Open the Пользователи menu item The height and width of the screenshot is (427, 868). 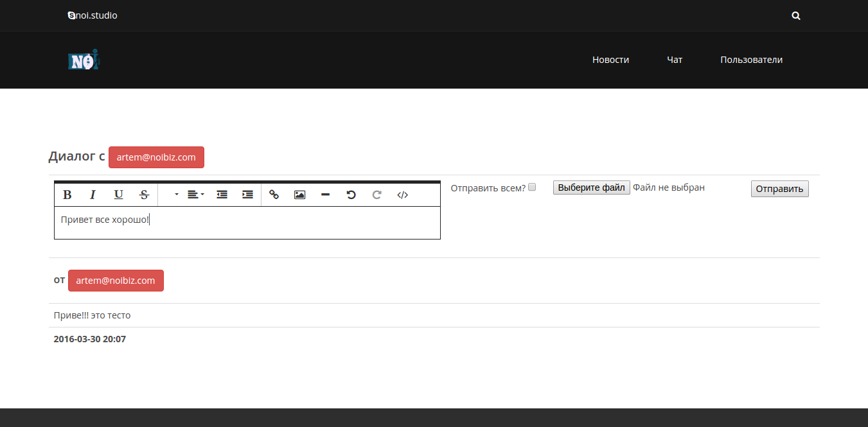(751, 60)
